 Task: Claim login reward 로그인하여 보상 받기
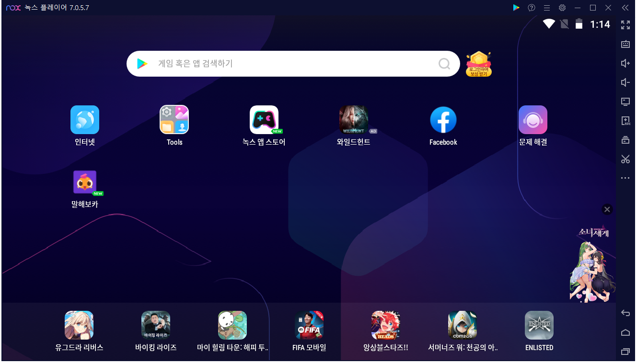click(478, 64)
